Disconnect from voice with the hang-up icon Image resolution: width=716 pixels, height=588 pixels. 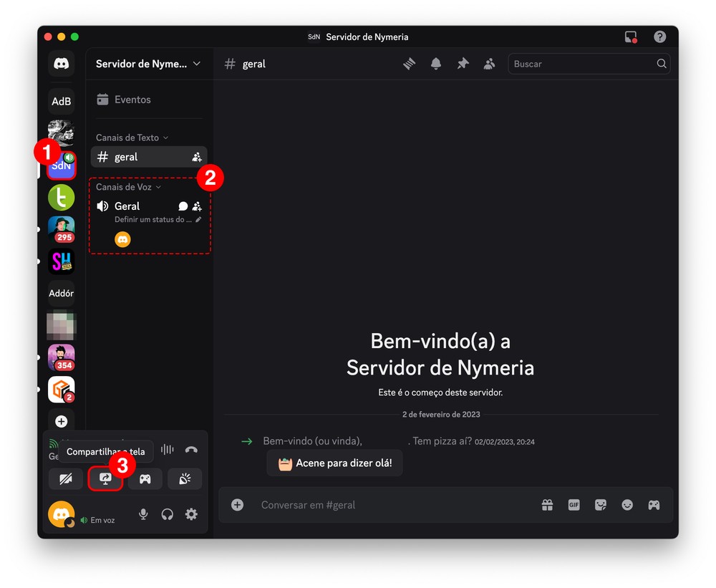click(191, 450)
